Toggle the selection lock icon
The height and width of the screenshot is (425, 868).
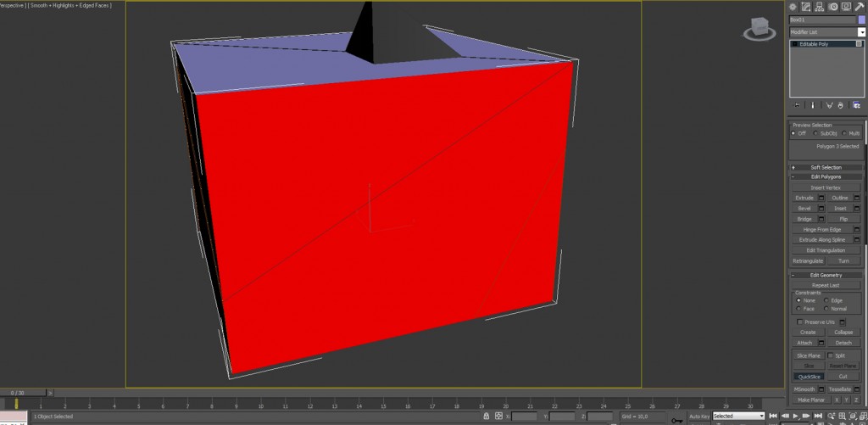coord(486,417)
